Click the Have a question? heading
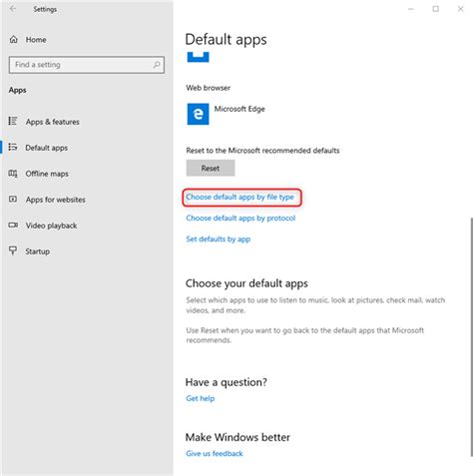 point(226,382)
